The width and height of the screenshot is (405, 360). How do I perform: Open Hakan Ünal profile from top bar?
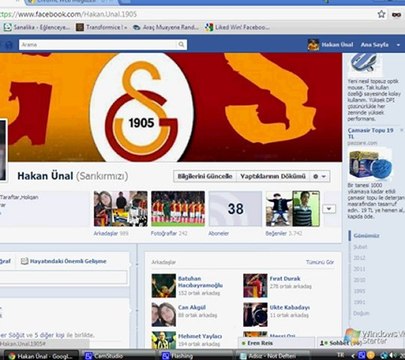[337, 45]
